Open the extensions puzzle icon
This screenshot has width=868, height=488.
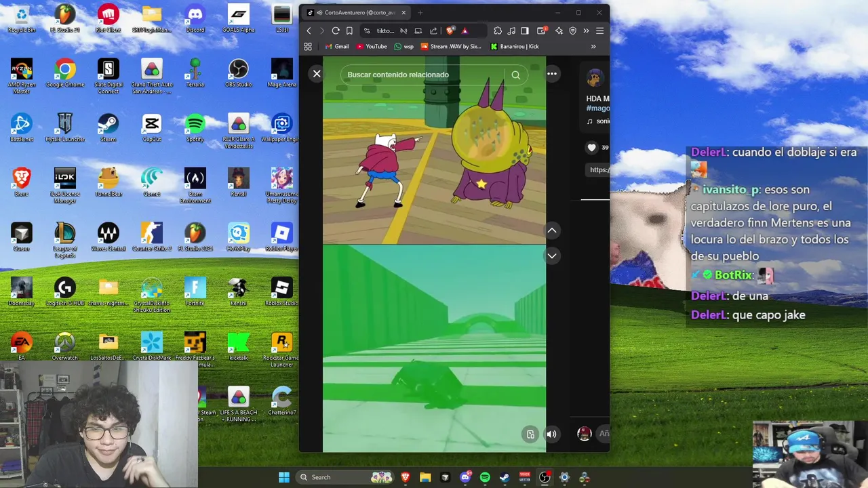pos(498,30)
